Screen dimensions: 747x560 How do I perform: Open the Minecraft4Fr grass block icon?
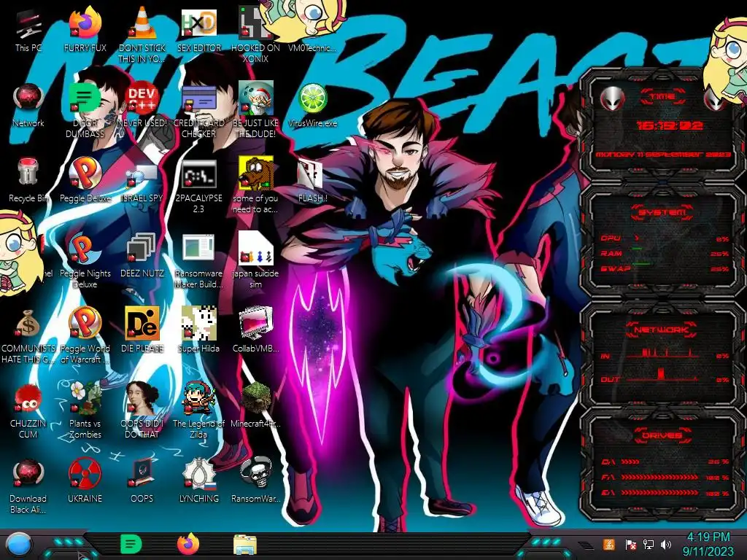[255, 405]
